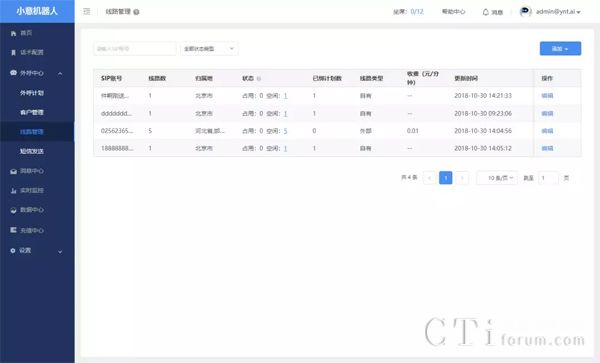600x363 pixels.
Task: Click 编辑 for the ddddddd row
Action: pyautogui.click(x=547, y=114)
